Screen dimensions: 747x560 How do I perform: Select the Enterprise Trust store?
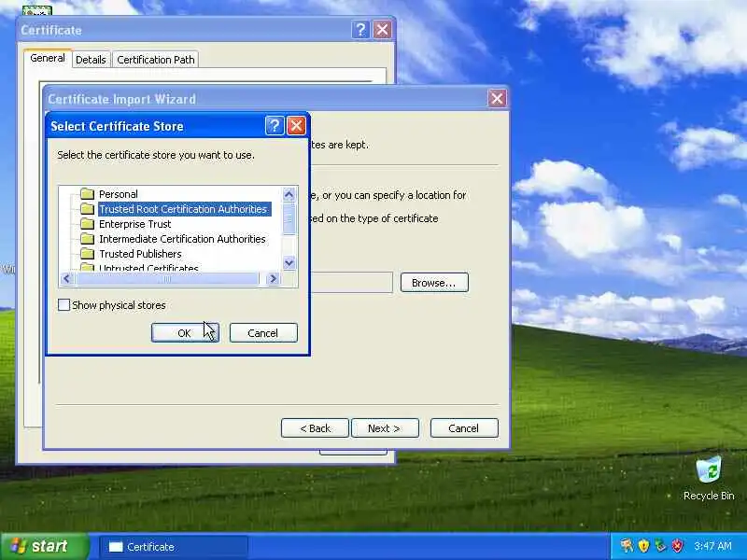tap(134, 224)
